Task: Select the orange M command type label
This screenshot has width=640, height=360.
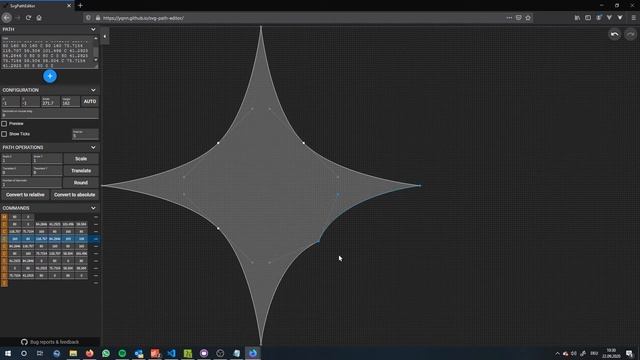Action: [4, 217]
